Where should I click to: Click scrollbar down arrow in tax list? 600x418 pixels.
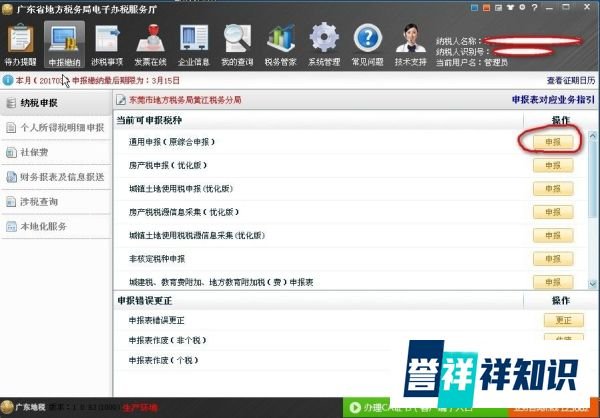tap(593, 284)
